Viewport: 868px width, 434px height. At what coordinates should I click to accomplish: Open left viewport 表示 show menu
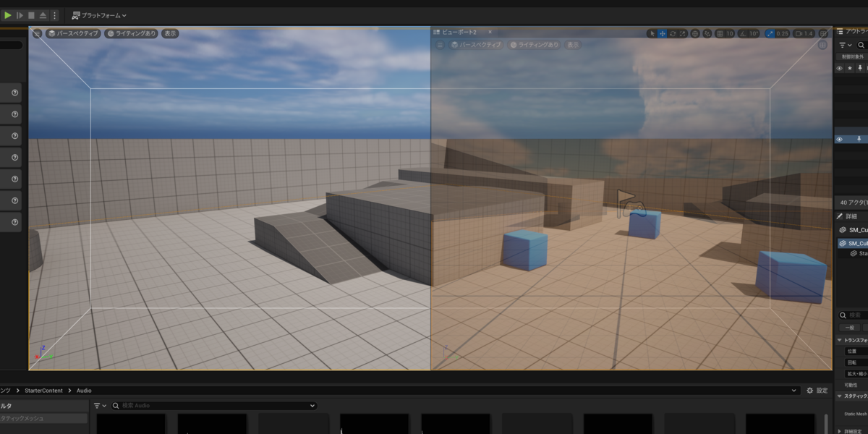point(170,33)
